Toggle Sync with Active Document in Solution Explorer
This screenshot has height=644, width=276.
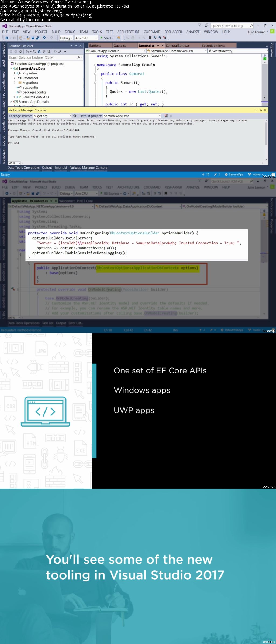[x=34, y=52]
